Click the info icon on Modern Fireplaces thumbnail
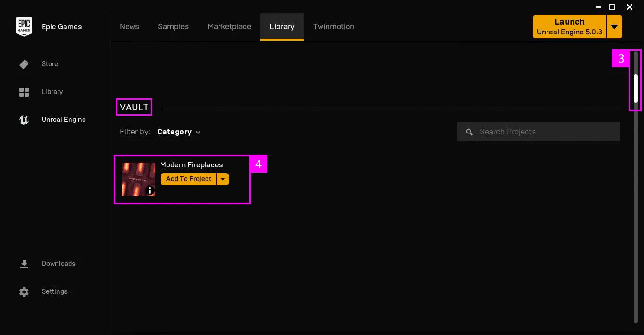Viewport: 644px width, 335px height. pyautogui.click(x=150, y=190)
